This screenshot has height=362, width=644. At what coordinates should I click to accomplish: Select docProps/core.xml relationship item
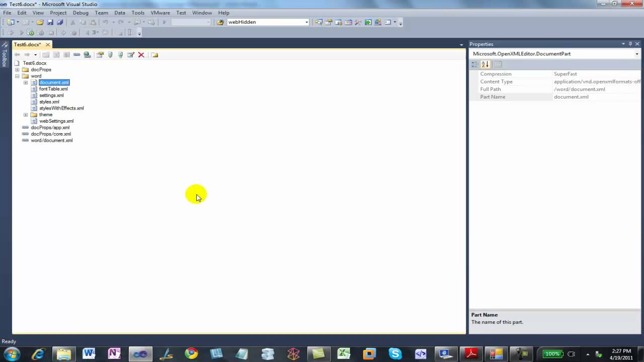point(51,134)
